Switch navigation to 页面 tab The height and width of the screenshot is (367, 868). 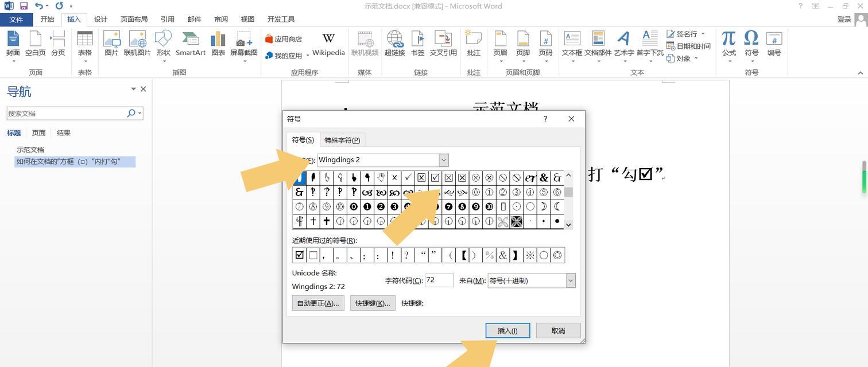(38, 133)
